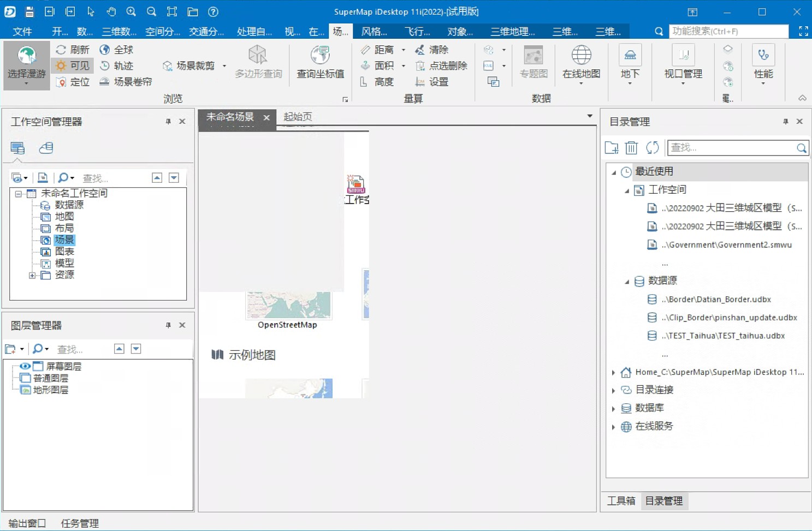Click the 视口管理 viewport management button
Screen dimensions: 812x531
tap(683, 64)
